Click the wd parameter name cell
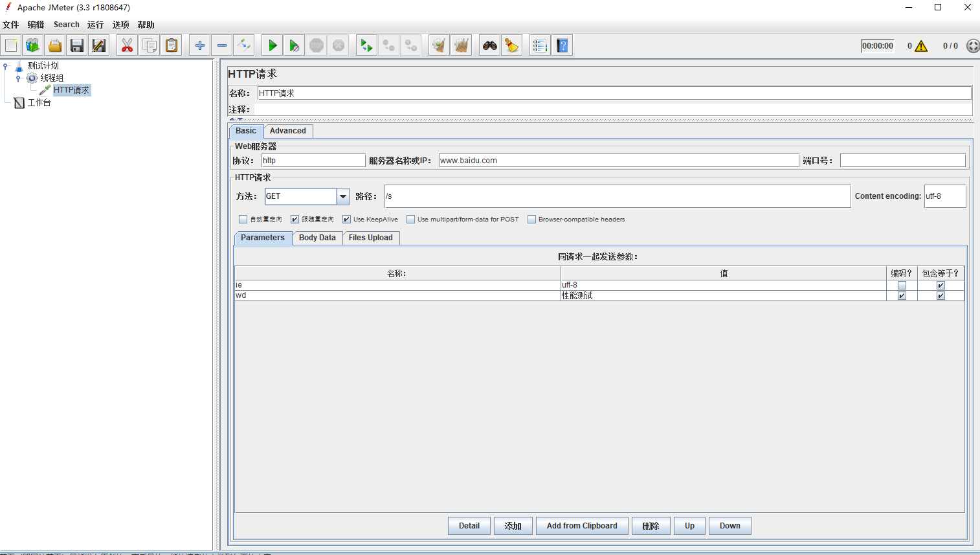 click(397, 296)
